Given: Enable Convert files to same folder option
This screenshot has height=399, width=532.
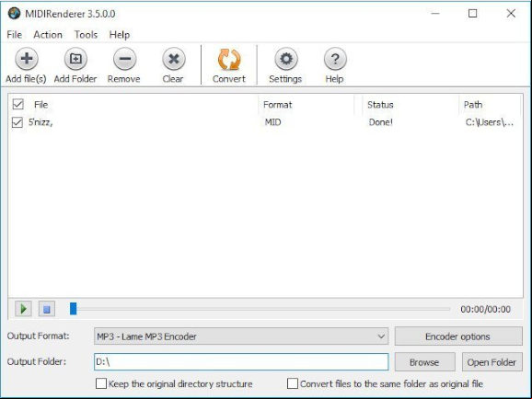Looking at the screenshot, I should 293,383.
